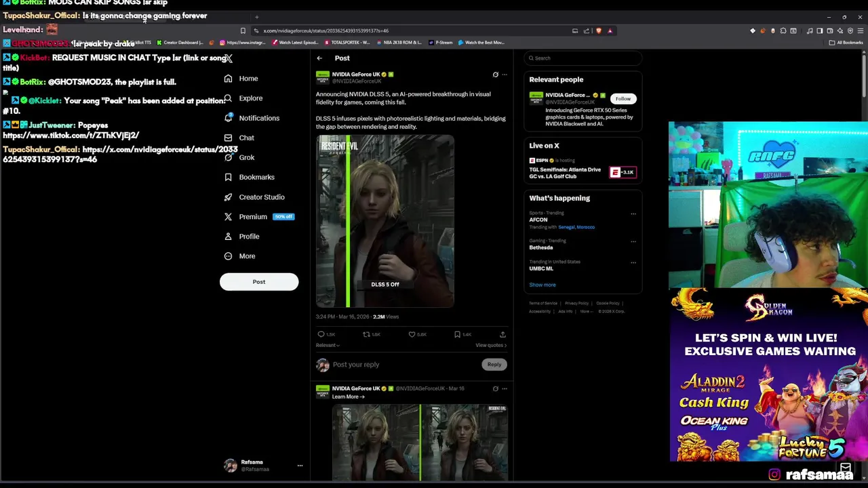Click the browser address bar URL

coord(326,30)
